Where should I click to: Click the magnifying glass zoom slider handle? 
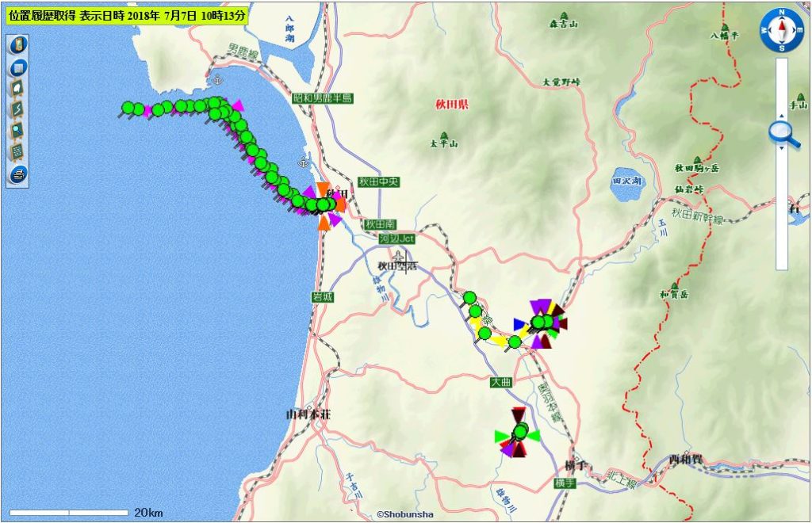tap(781, 132)
